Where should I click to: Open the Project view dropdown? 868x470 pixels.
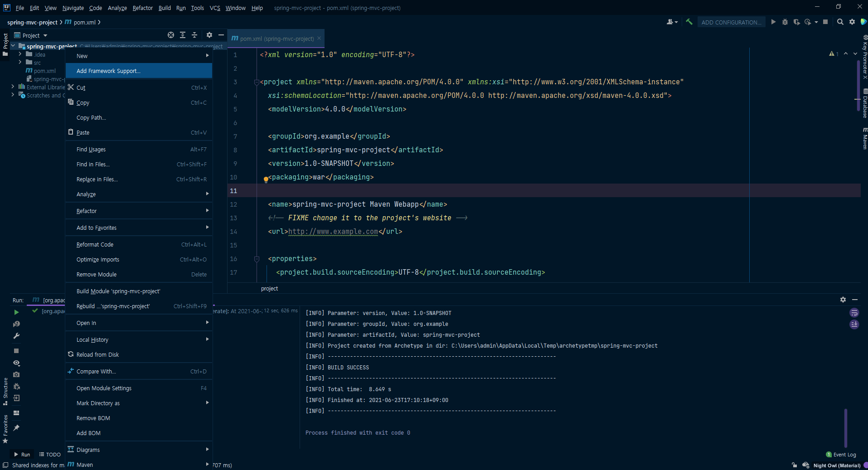tap(31, 35)
